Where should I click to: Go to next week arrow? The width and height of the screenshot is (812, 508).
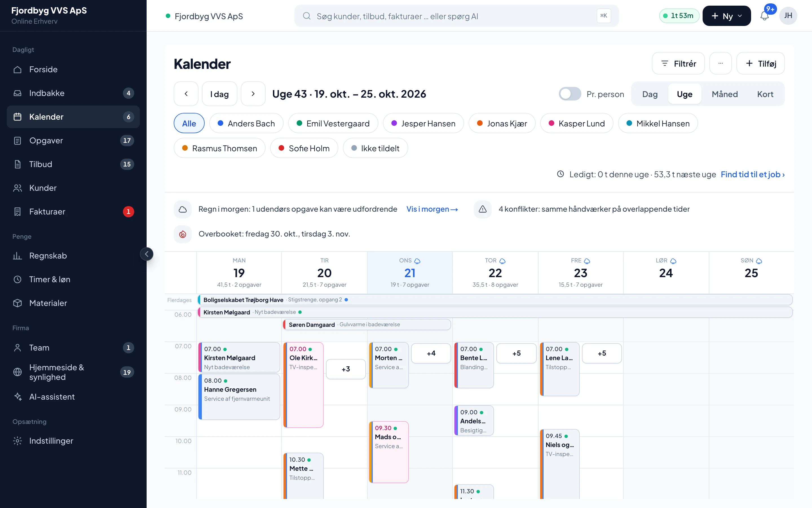point(253,94)
